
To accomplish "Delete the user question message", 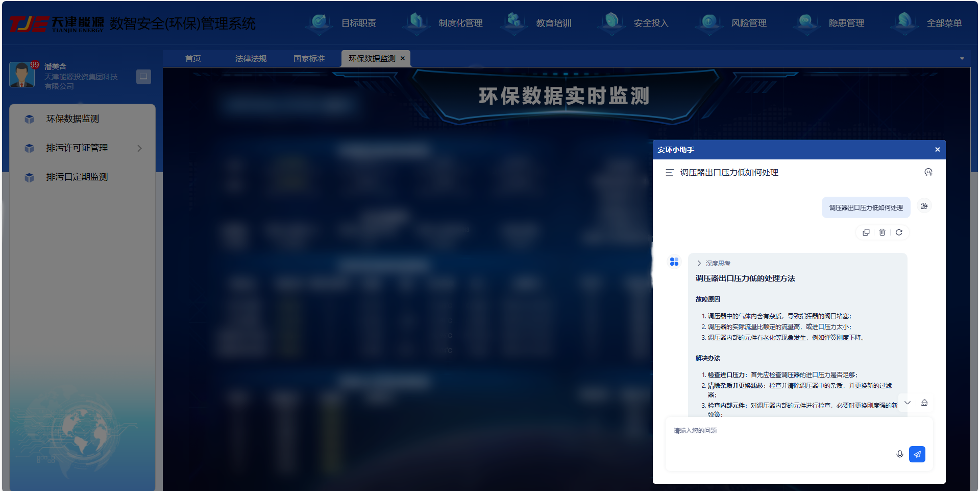I will coord(882,232).
